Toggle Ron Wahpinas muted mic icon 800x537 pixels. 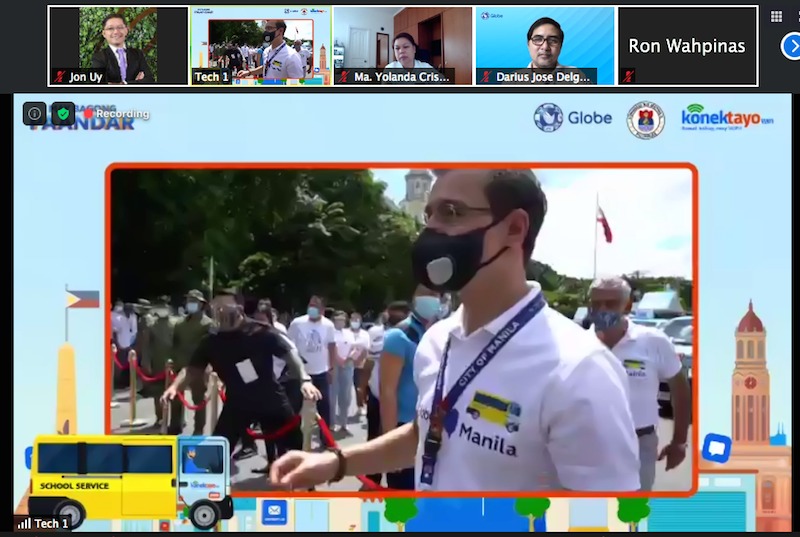[628, 77]
